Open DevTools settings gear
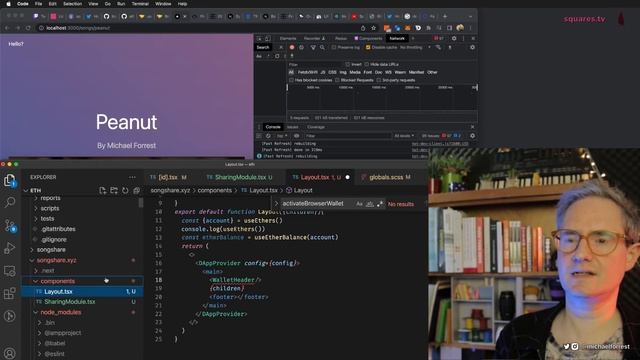Viewport: 640px width, 360px height. coord(454,38)
